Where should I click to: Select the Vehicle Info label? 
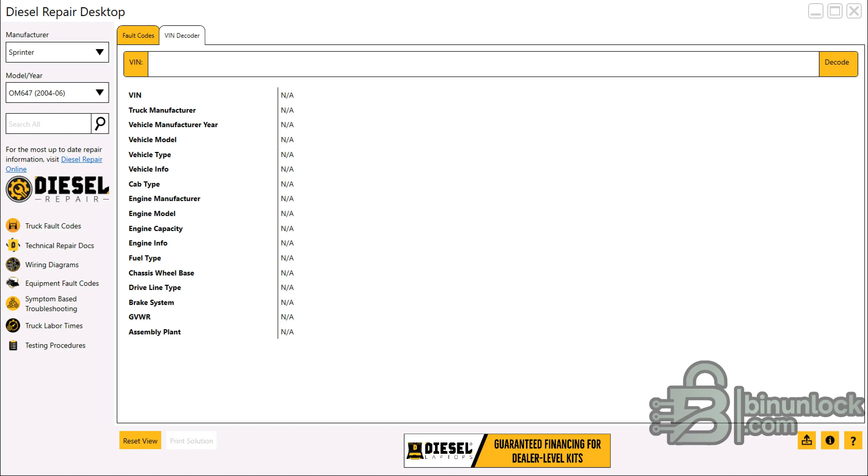tap(149, 169)
